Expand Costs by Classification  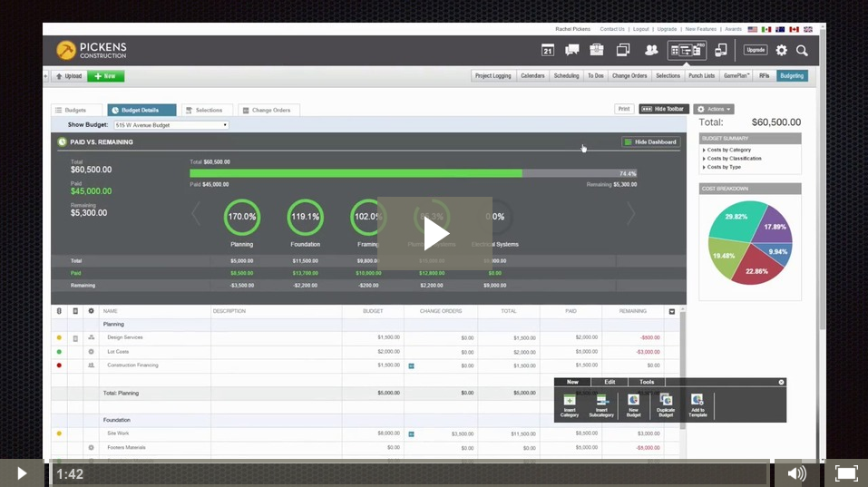click(x=732, y=159)
